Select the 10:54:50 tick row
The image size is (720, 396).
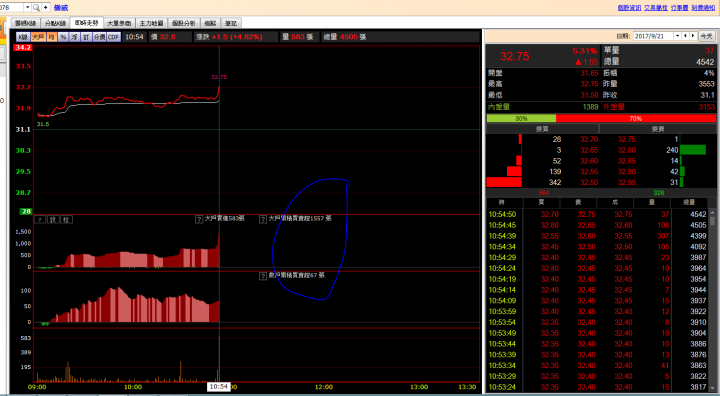click(597, 215)
